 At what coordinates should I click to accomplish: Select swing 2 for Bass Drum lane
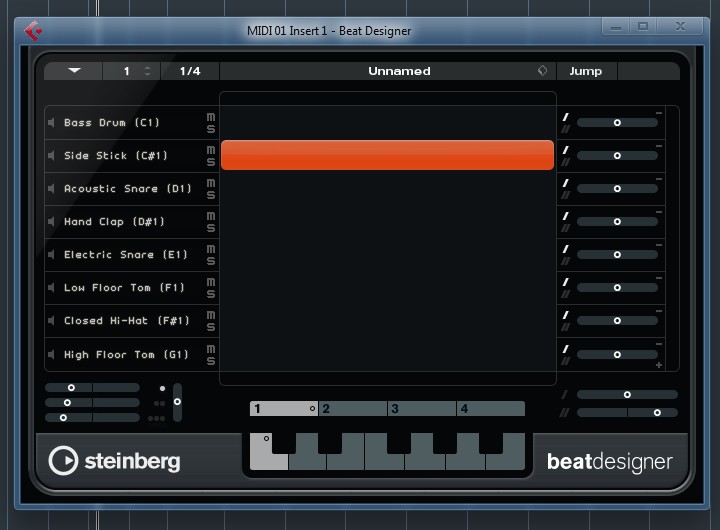coord(566,129)
